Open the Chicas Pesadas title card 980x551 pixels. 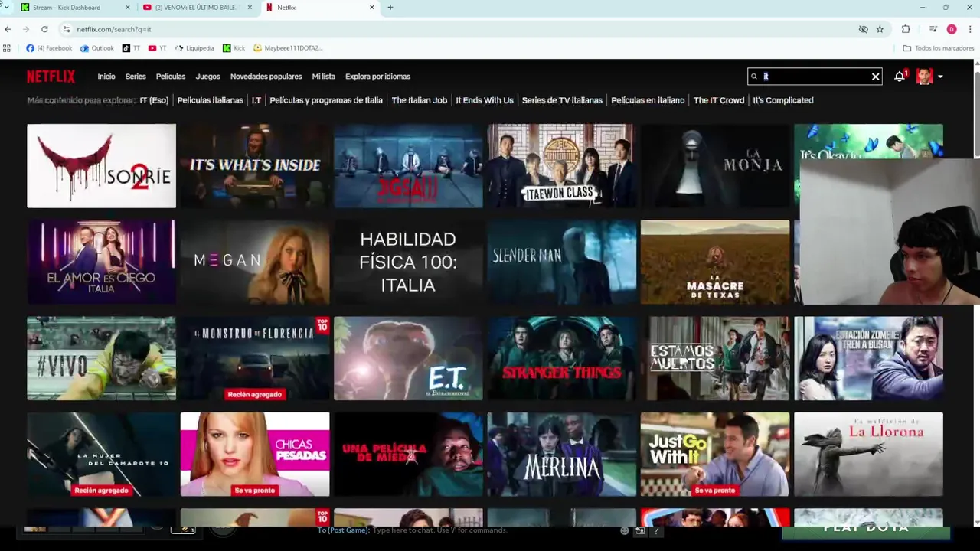255,455
